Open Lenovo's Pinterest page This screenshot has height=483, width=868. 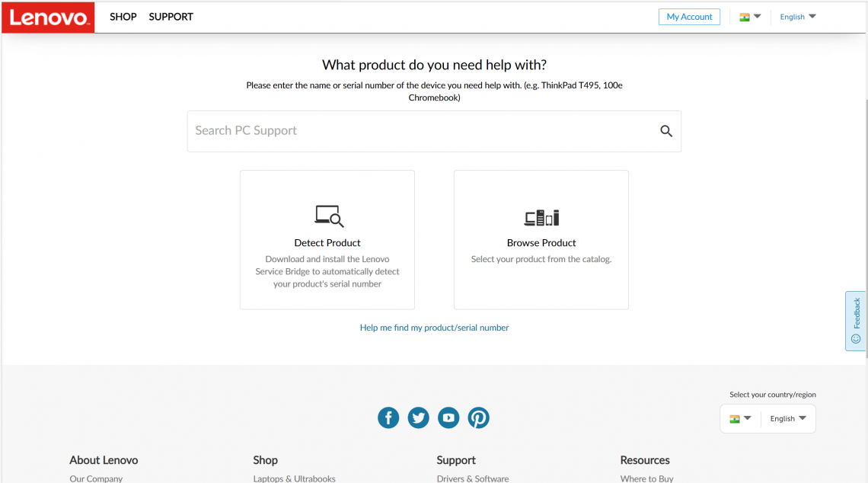tap(478, 417)
